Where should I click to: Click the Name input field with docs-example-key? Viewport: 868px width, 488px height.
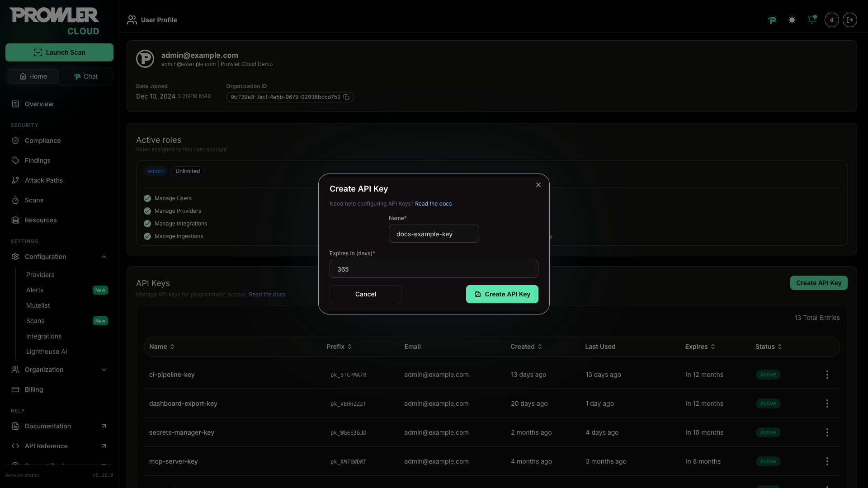434,234
